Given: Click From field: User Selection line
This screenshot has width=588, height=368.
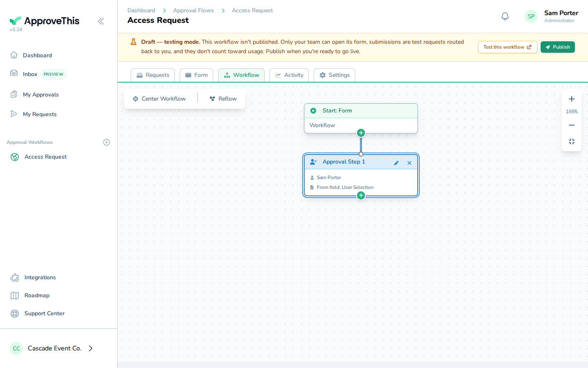Looking at the screenshot, I should [x=345, y=187].
